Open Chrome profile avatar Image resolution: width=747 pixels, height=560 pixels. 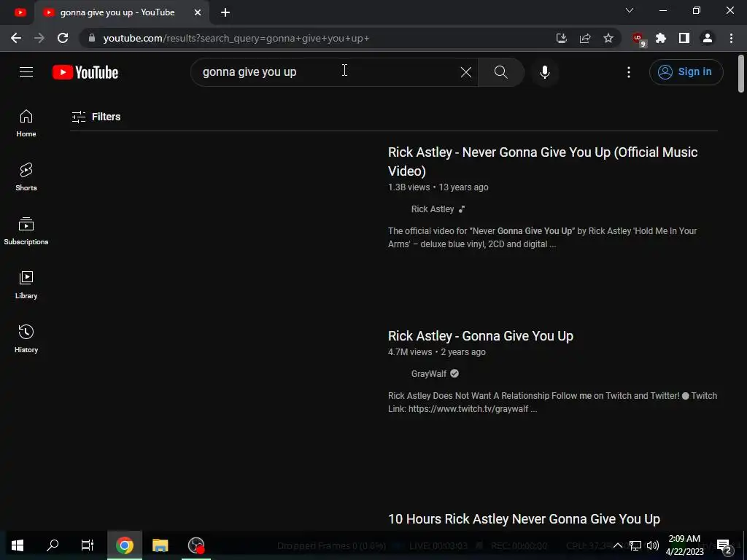[x=708, y=38]
